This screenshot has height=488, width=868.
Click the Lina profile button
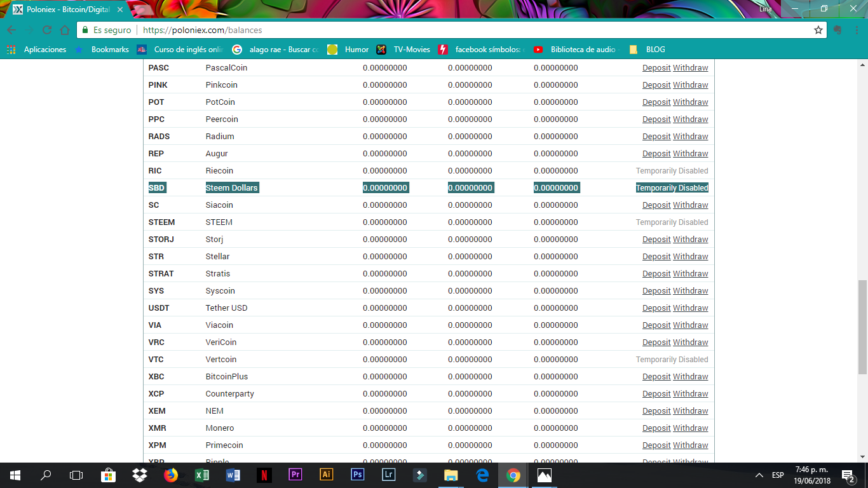[765, 9]
